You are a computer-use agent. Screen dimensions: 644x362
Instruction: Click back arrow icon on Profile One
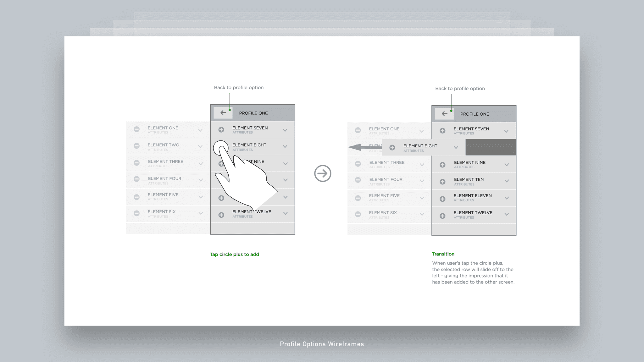[223, 113]
